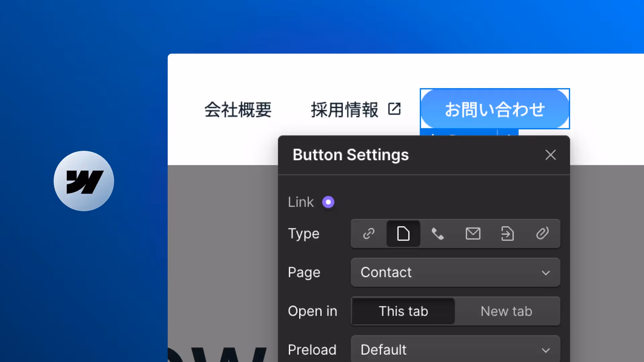
Task: Select the Email link type icon
Action: (473, 234)
